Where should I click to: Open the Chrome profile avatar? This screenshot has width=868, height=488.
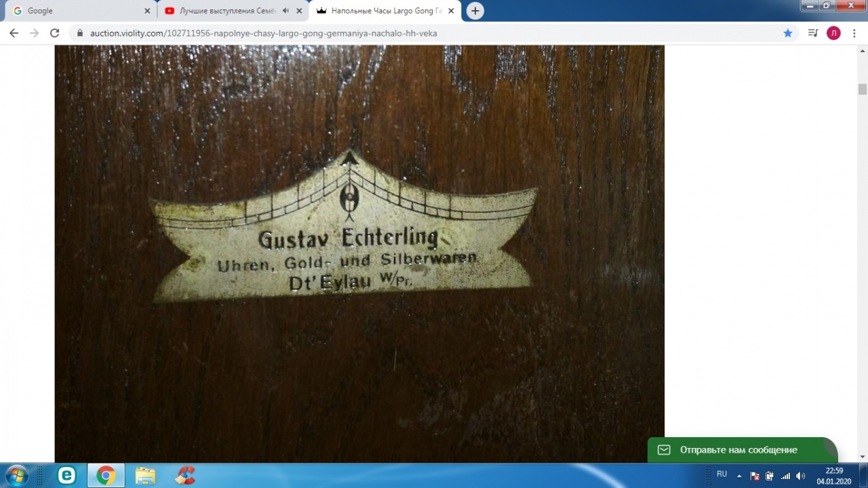pyautogui.click(x=833, y=33)
